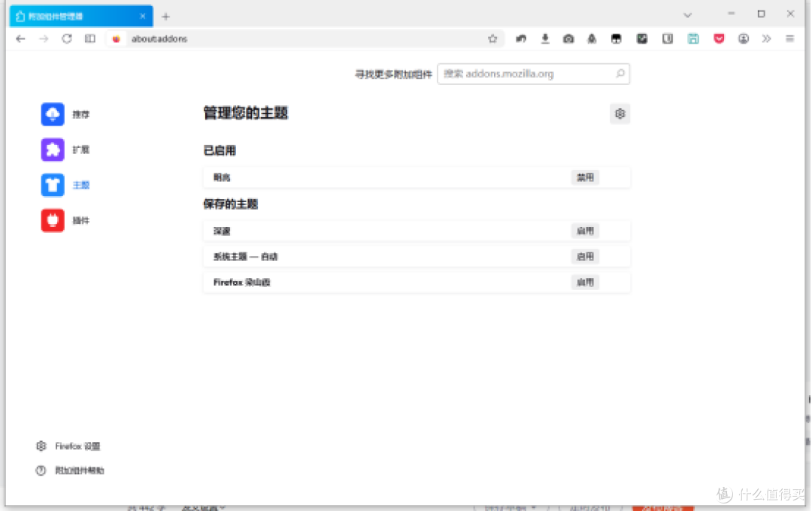Open a new tab with plus button
Image resolution: width=812 pixels, height=511 pixels.
coord(165,17)
